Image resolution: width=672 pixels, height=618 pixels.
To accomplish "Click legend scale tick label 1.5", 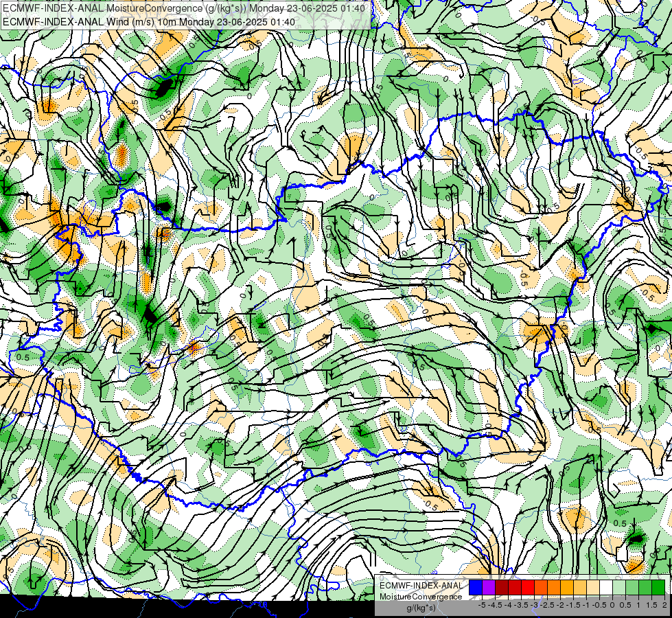I will tap(651, 605).
